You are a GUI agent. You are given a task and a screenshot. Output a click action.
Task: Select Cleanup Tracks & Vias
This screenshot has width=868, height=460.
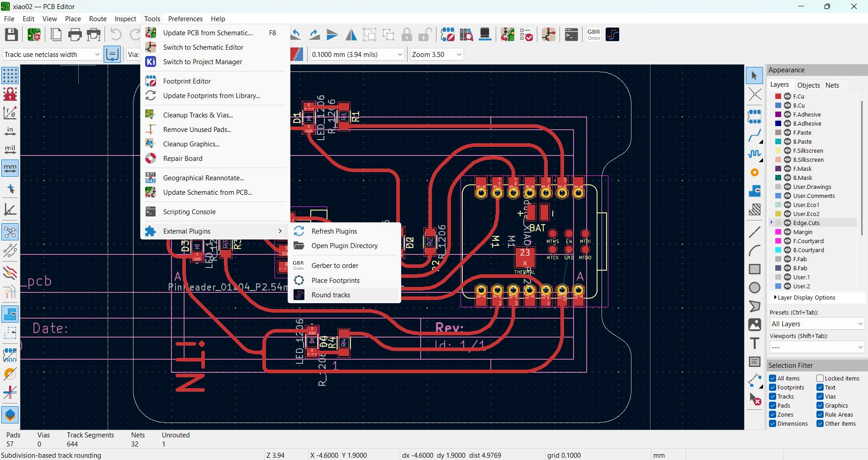click(215, 115)
